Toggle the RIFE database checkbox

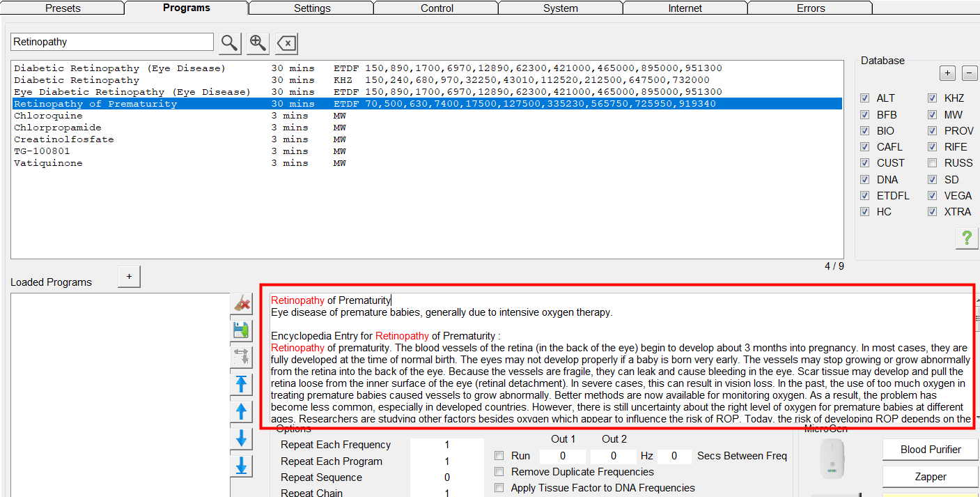933,146
